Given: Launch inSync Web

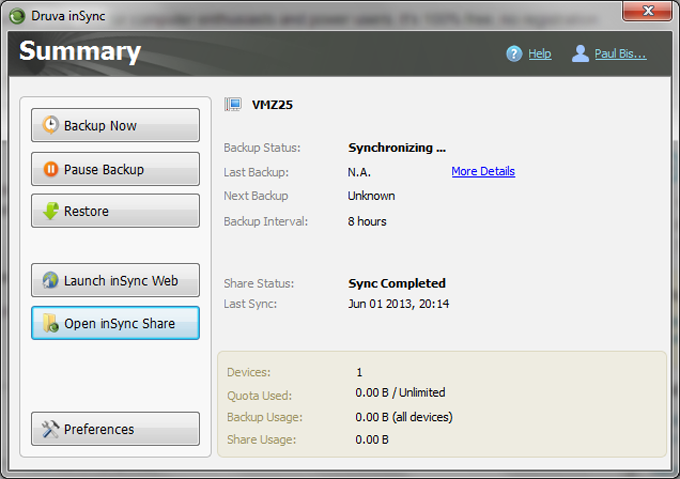Looking at the screenshot, I should coord(115,280).
